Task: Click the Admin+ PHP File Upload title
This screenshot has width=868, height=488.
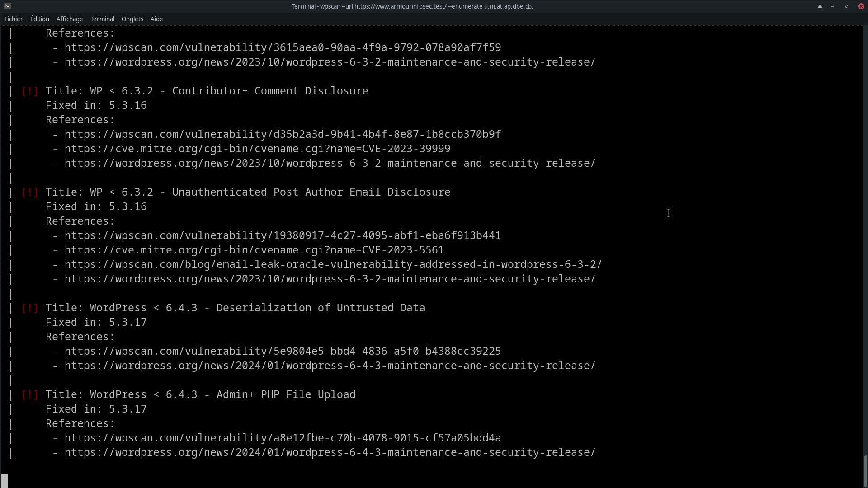Action: 200,394
